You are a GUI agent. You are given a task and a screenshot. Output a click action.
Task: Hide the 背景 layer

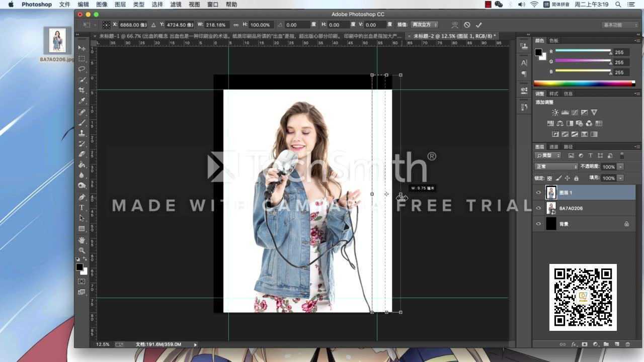point(539,224)
